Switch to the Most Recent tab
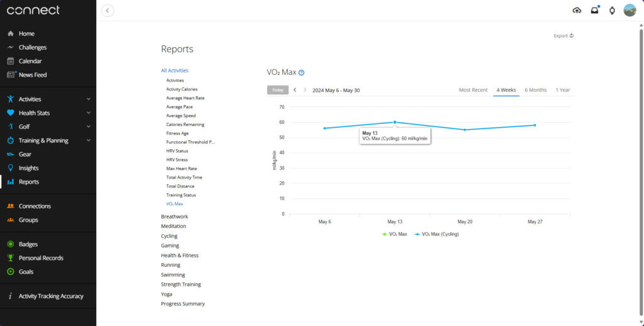 [x=473, y=90]
